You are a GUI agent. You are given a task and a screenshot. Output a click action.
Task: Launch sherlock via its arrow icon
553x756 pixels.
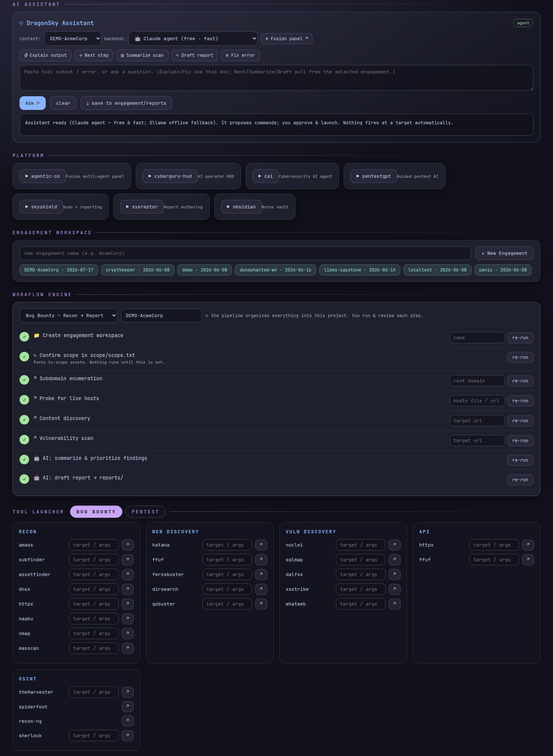(128, 735)
